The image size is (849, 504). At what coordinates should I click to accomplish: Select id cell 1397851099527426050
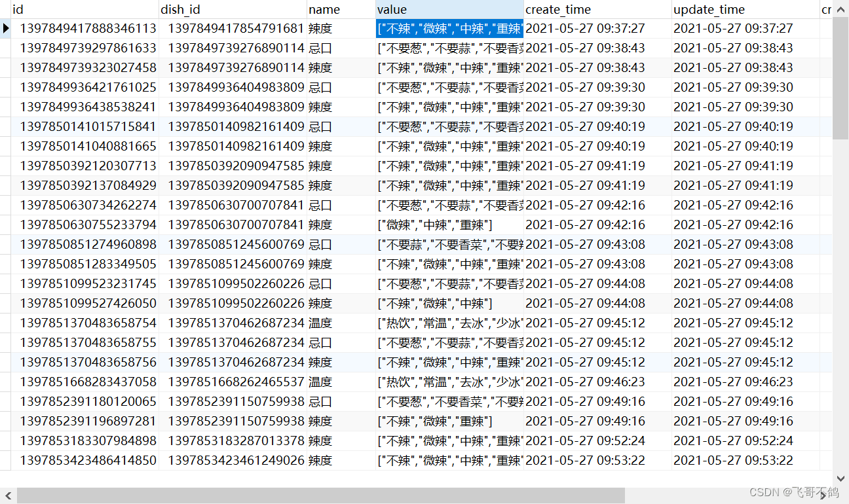[85, 303]
